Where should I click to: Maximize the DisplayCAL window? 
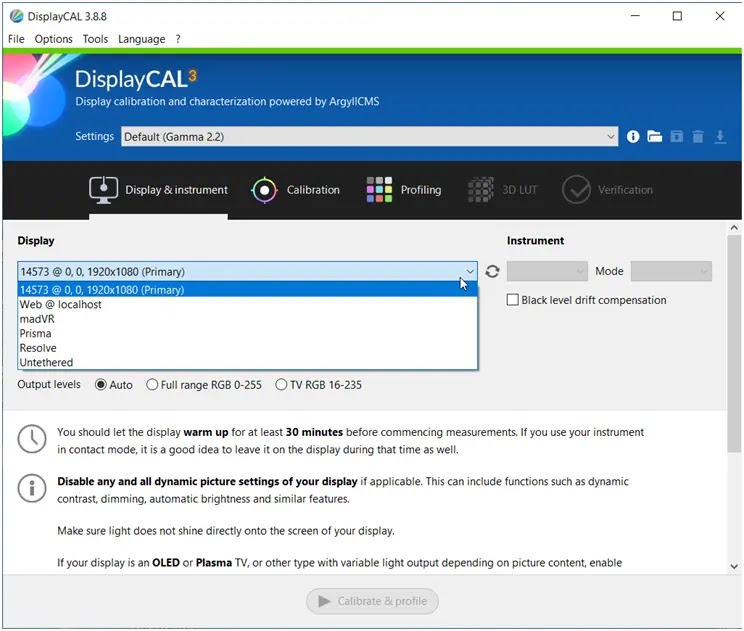pyautogui.click(x=678, y=16)
